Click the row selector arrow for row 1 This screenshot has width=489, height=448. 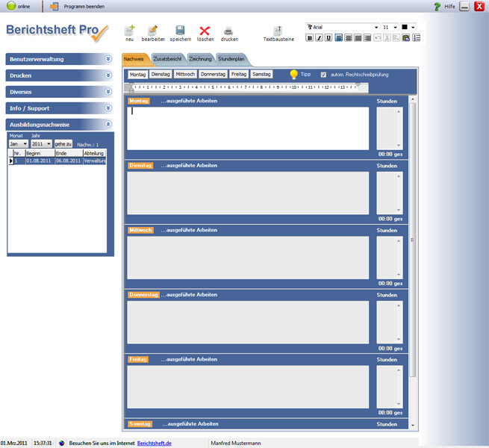click(x=11, y=161)
